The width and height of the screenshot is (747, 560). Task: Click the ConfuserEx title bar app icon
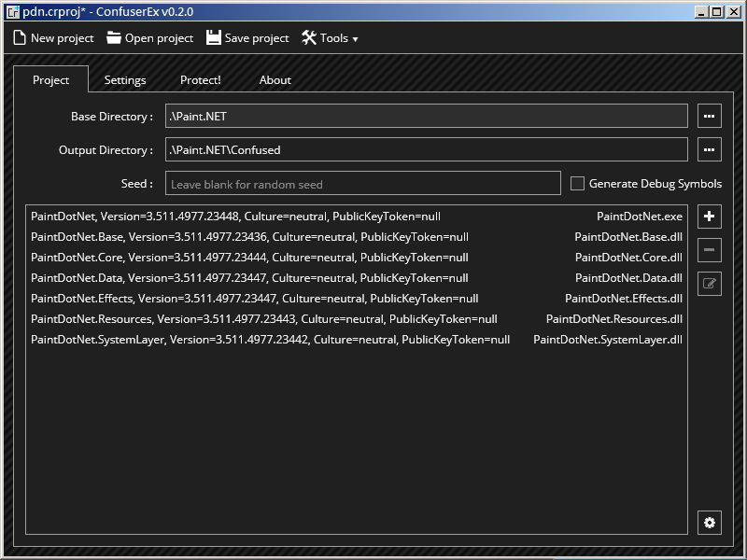[x=13, y=12]
